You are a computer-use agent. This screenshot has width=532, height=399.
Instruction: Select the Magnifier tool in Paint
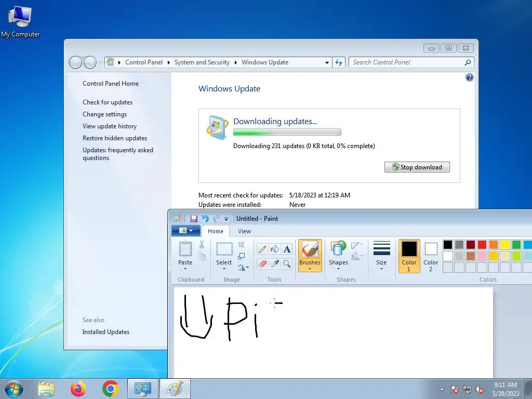tap(287, 263)
